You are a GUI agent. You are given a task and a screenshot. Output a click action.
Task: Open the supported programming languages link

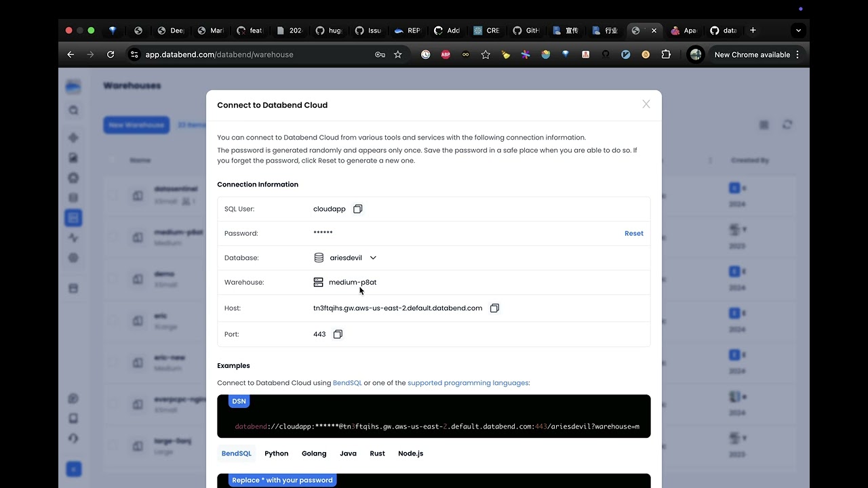pyautogui.click(x=468, y=383)
